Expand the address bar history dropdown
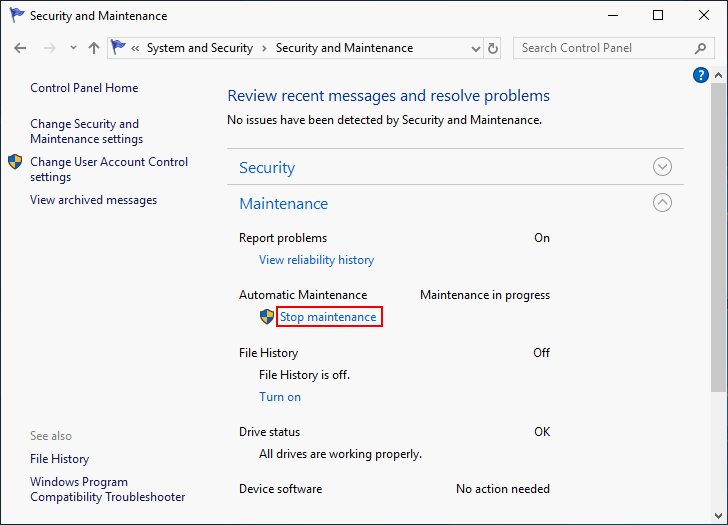 coord(475,48)
